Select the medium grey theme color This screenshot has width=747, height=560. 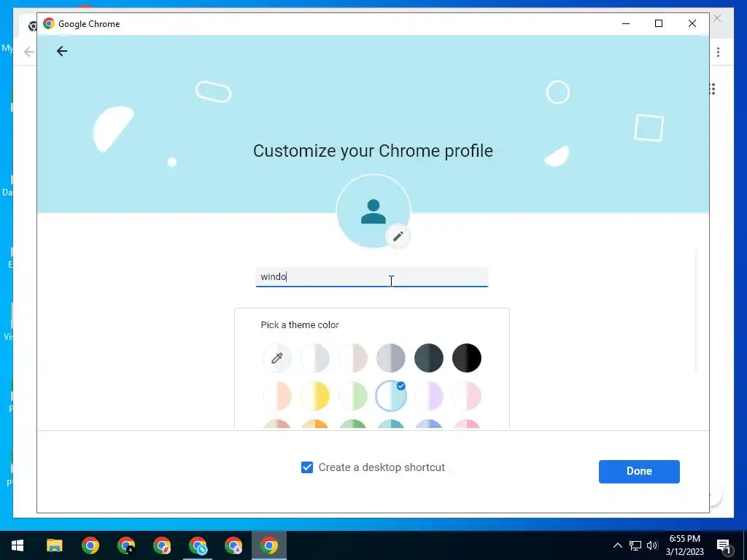coord(391,357)
